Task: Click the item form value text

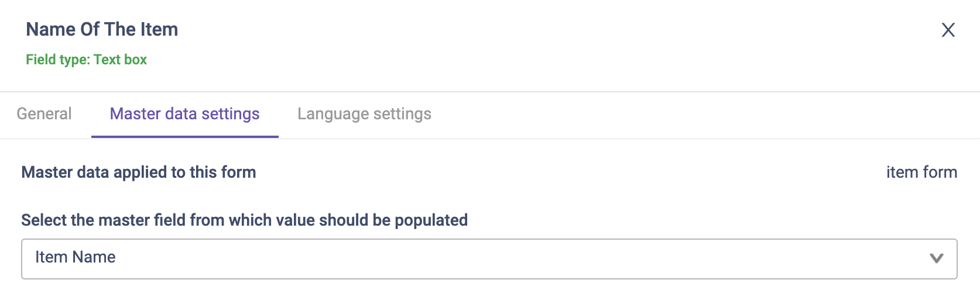Action: click(x=921, y=172)
